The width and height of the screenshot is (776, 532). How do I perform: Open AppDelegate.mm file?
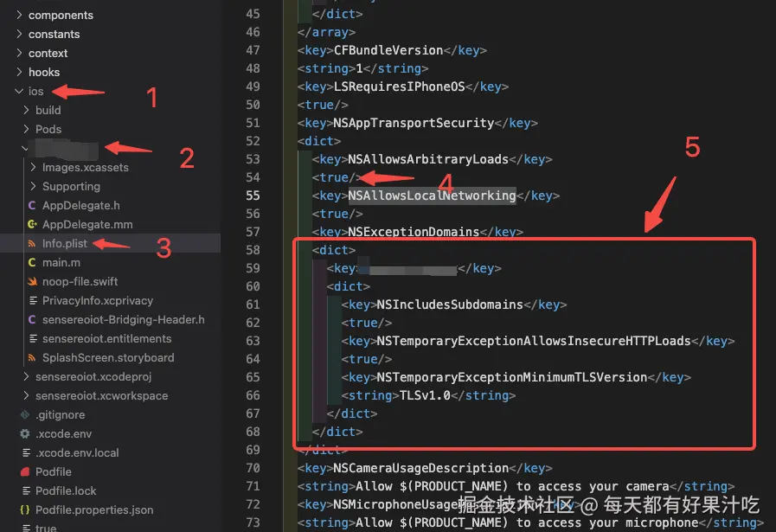[87, 224]
